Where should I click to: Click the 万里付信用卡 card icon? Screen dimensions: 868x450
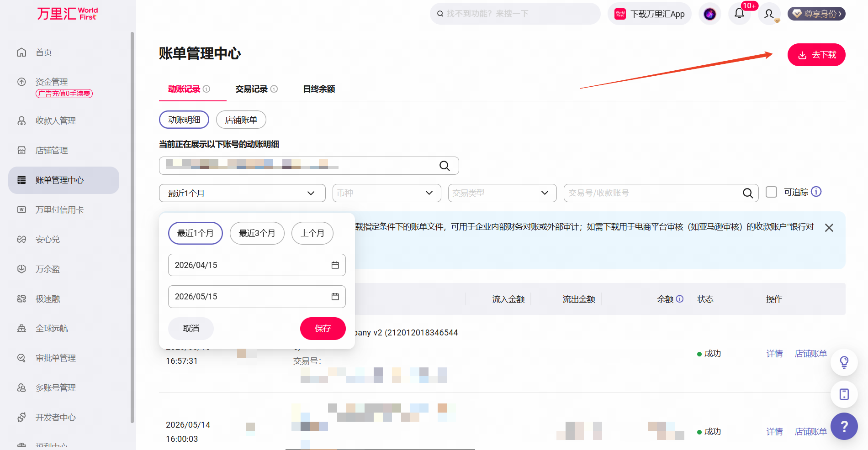click(21, 210)
